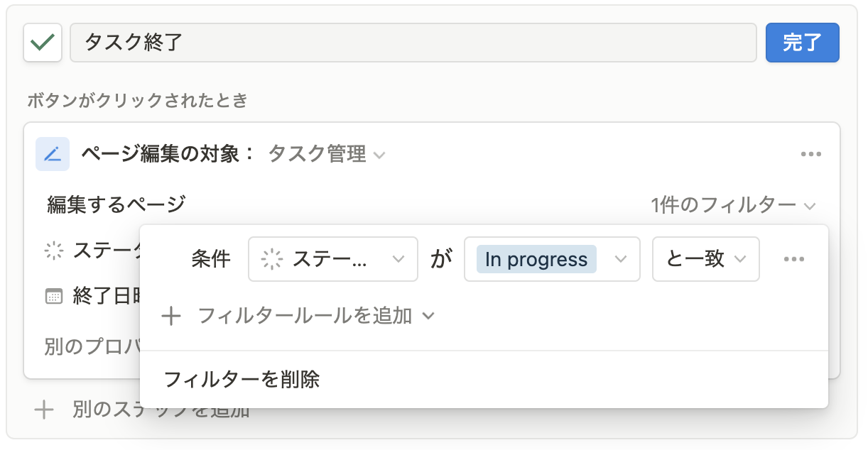This screenshot has height=450, width=868.
Task: Click the ステータス property spinner icon
Action: coord(54,250)
